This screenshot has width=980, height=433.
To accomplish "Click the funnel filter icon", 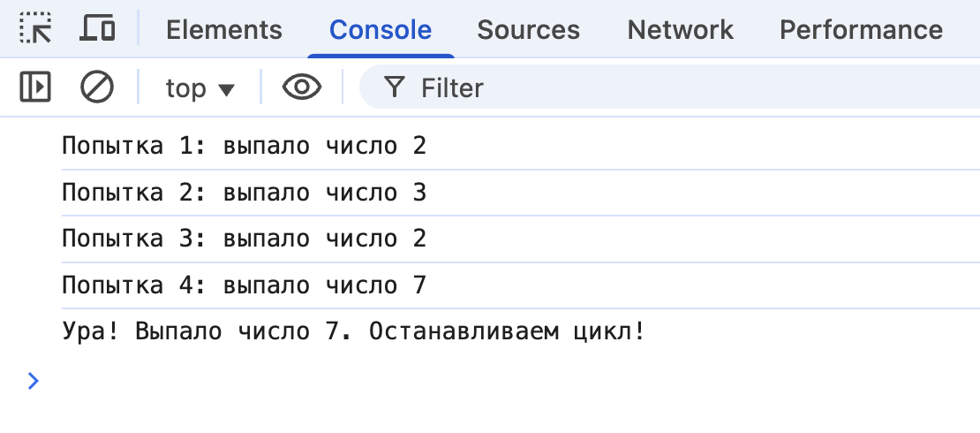I will (395, 87).
